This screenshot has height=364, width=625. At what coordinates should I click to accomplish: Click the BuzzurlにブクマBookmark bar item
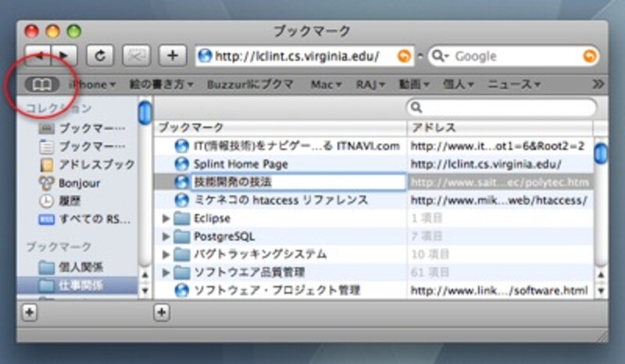tap(249, 84)
